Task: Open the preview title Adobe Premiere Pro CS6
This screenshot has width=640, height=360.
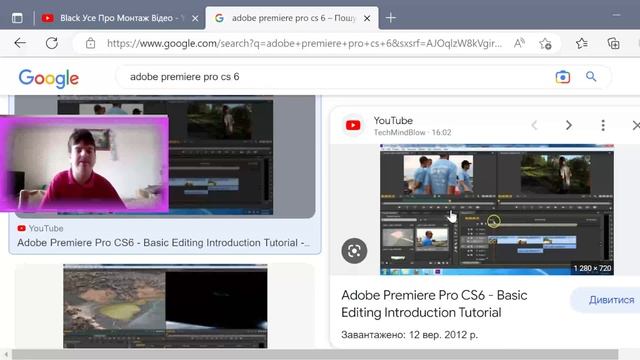Action: coord(434,304)
